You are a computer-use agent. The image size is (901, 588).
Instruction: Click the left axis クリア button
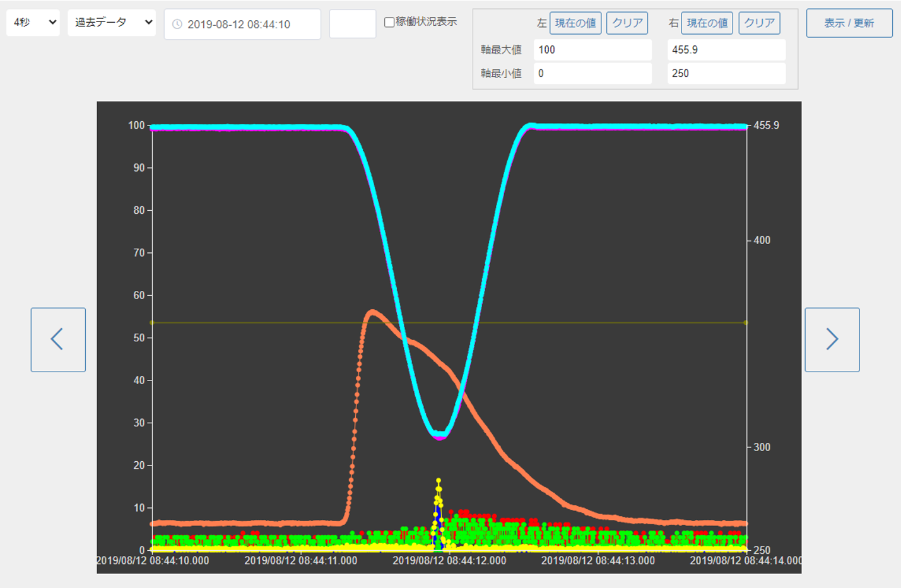click(x=627, y=23)
